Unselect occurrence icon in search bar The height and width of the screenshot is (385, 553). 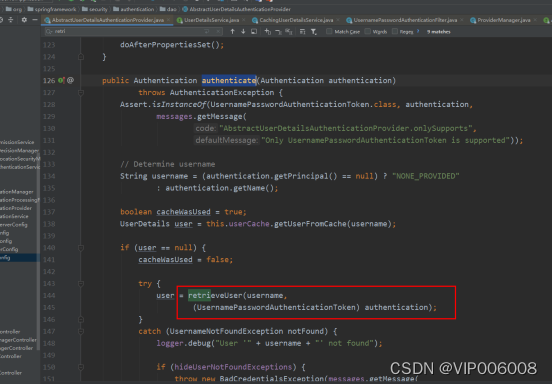pos(278,32)
